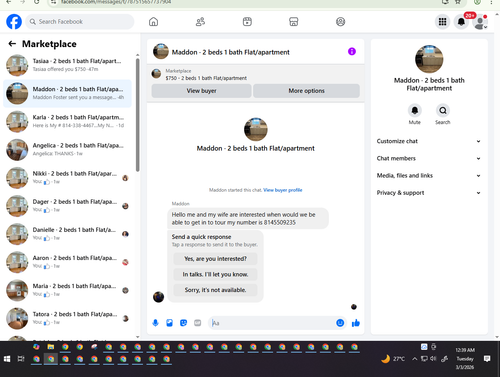The image size is (500, 377).
Task: Open Facebook Home icon in top navigation
Action: click(x=153, y=22)
